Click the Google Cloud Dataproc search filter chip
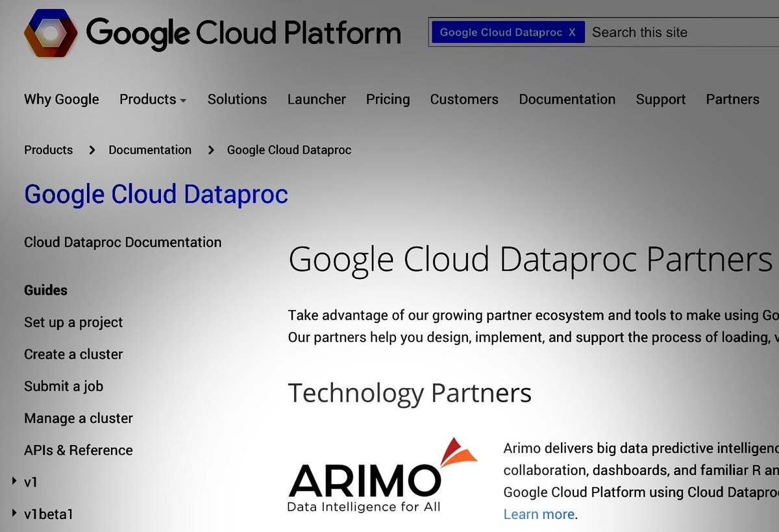 [508, 32]
